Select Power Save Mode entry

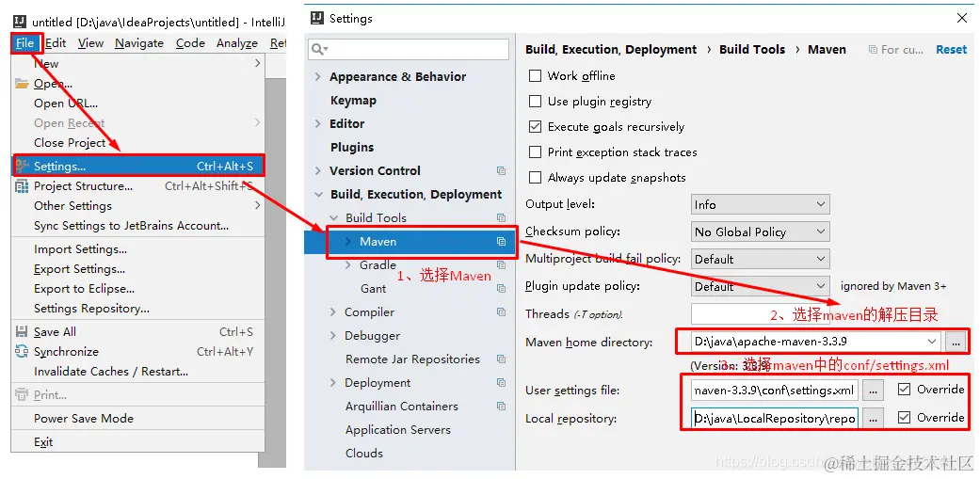tap(138, 419)
